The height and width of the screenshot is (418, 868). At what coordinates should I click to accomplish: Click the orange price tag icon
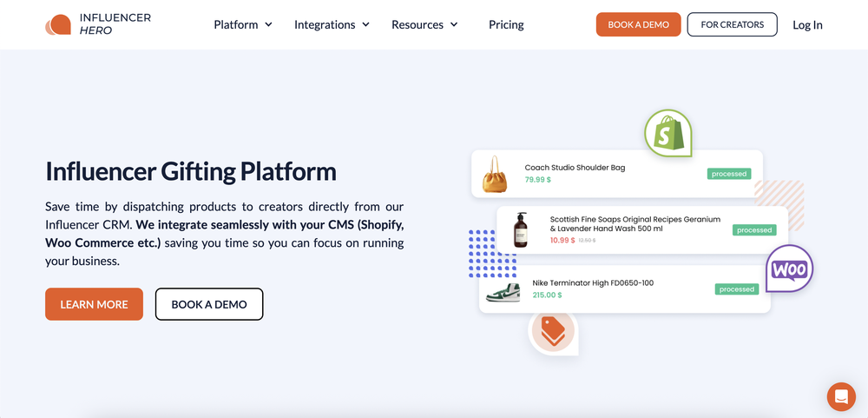[x=553, y=331]
